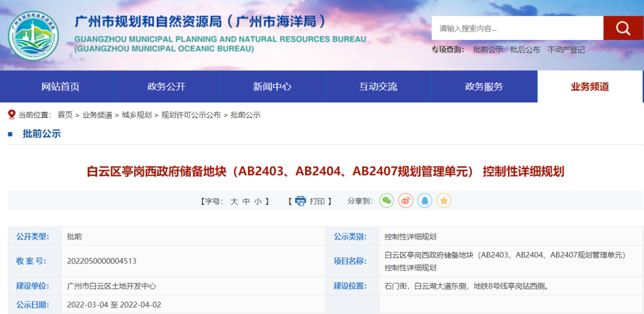Click the red search magnifier button
The width and height of the screenshot is (644, 314).
tap(623, 29)
